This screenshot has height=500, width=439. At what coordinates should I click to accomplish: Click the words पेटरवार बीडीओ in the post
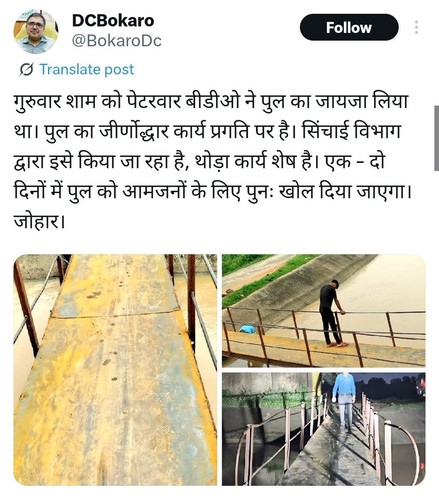point(183,101)
